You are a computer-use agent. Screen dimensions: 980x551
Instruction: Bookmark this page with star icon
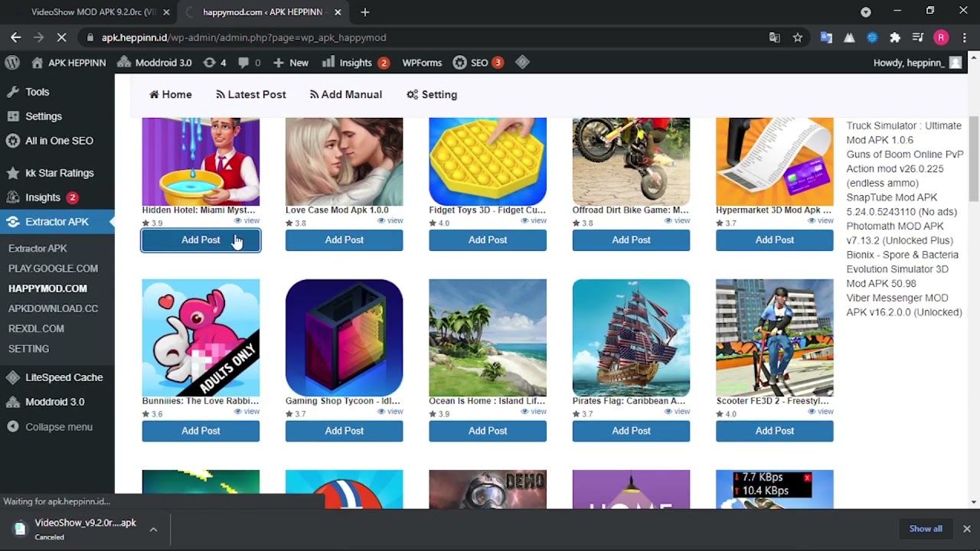(798, 37)
